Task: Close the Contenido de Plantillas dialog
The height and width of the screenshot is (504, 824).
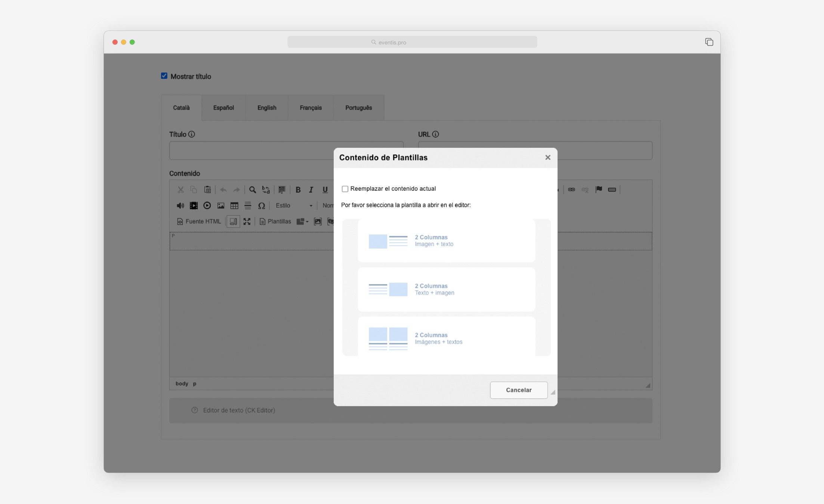Action: (x=548, y=158)
